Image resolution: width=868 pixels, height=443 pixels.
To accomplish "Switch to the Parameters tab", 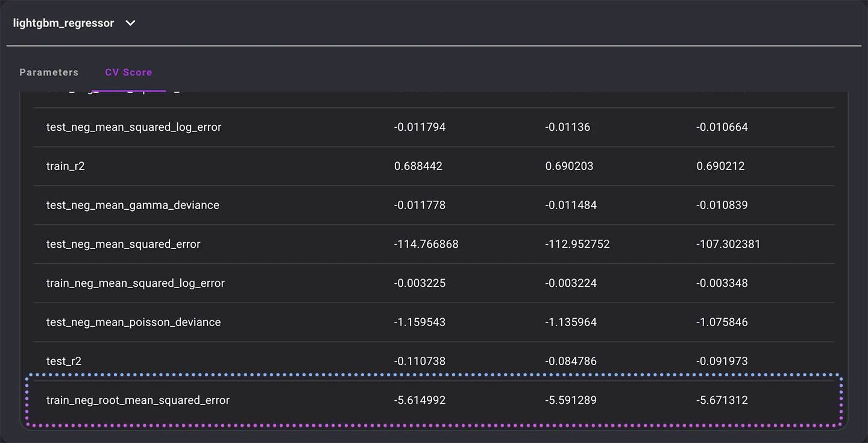I will (49, 72).
